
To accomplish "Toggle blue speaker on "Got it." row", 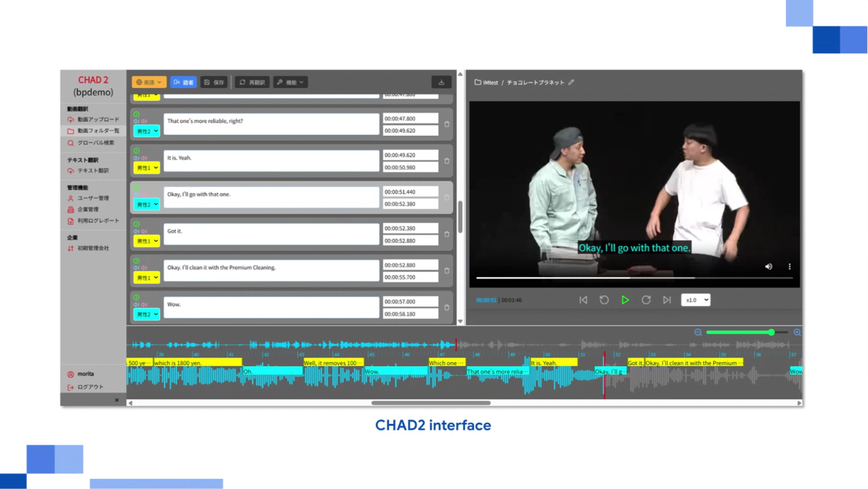I will [x=136, y=231].
